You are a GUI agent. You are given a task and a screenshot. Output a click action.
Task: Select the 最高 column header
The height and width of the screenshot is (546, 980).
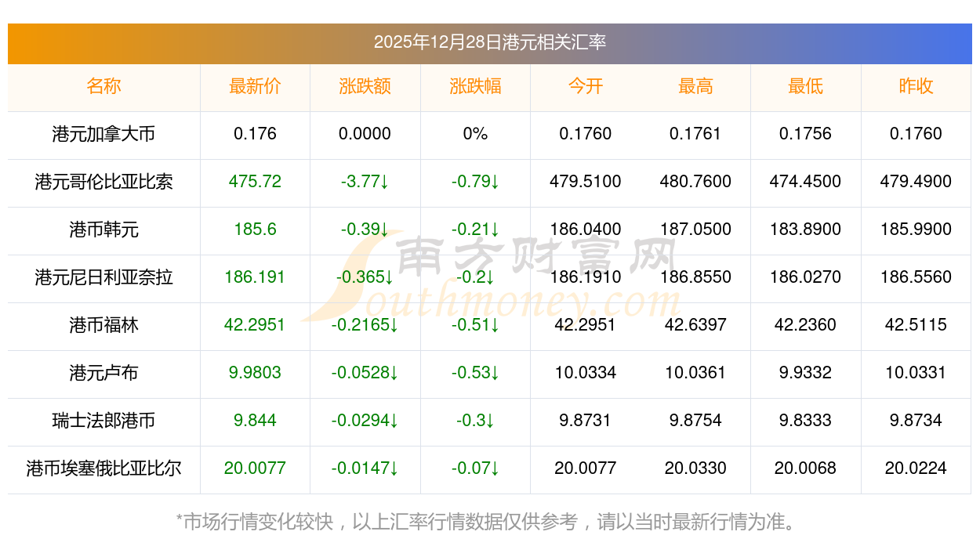(695, 86)
